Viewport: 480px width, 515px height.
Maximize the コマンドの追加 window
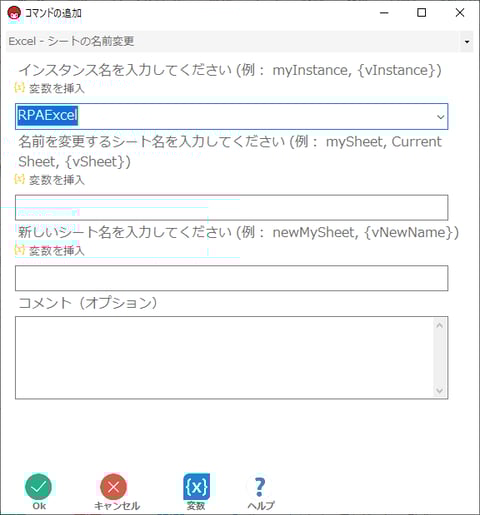[x=422, y=13]
